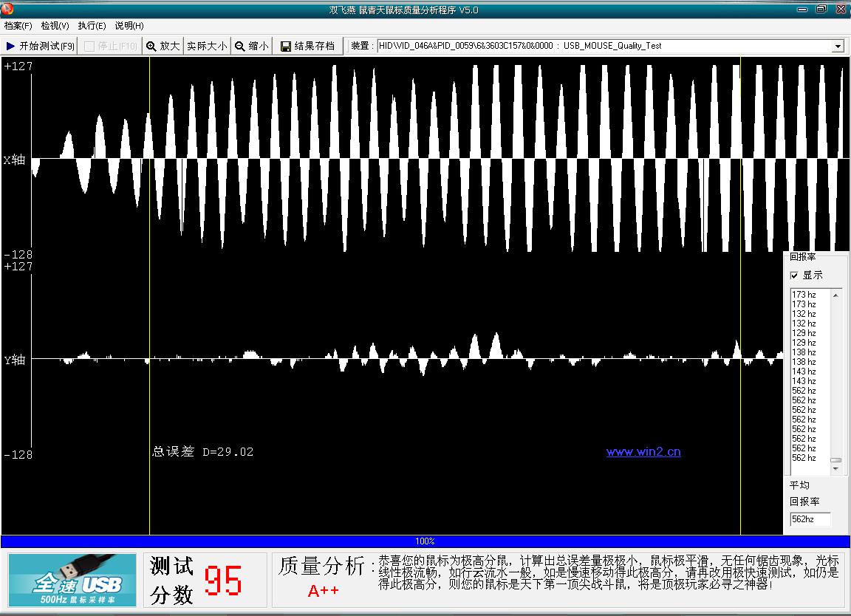The width and height of the screenshot is (851, 616).
Task: Click the report rate list's down arrow
Action: pyautogui.click(x=836, y=468)
